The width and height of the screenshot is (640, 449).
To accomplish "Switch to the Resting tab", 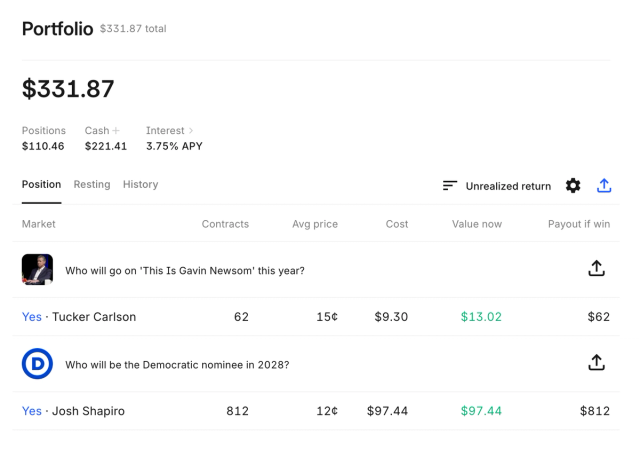I will 92,185.
